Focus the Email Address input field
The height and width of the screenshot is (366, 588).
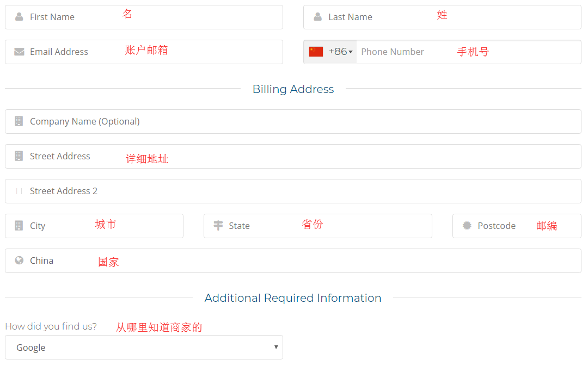pos(144,52)
